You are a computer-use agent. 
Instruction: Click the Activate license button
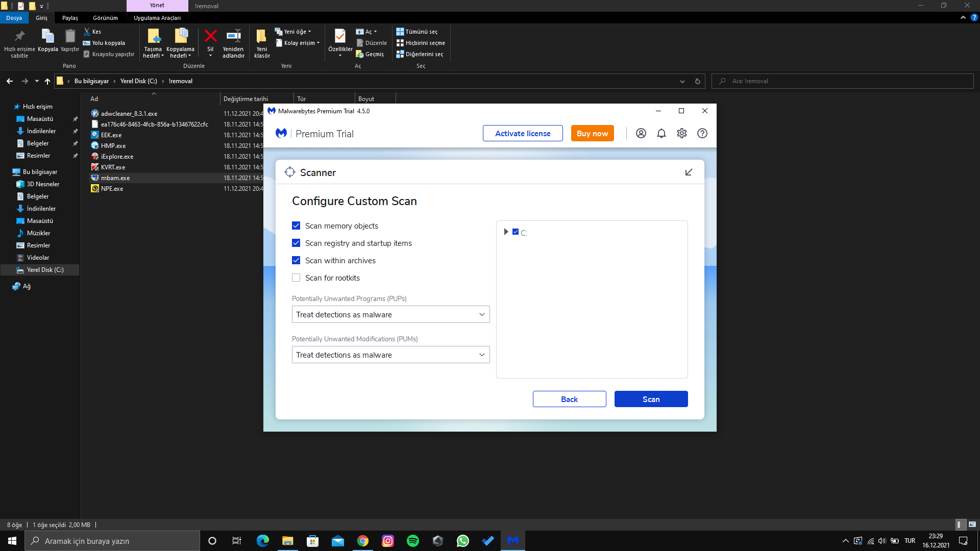(523, 133)
